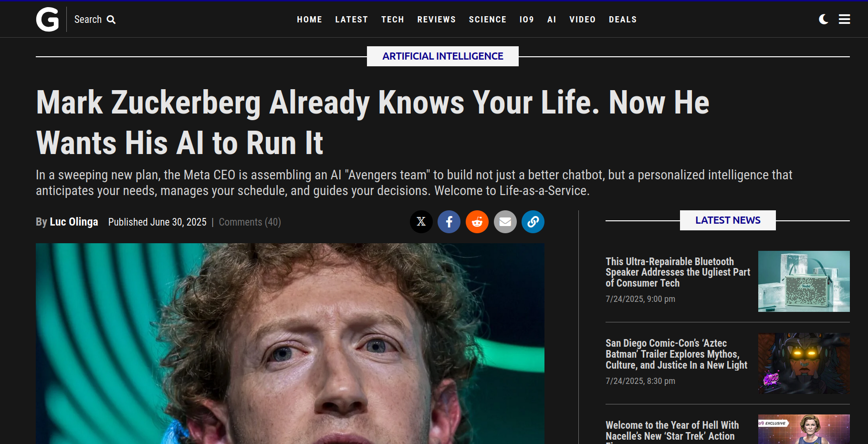Click the Gizmodo G logo
This screenshot has height=444, width=868.
tap(48, 20)
